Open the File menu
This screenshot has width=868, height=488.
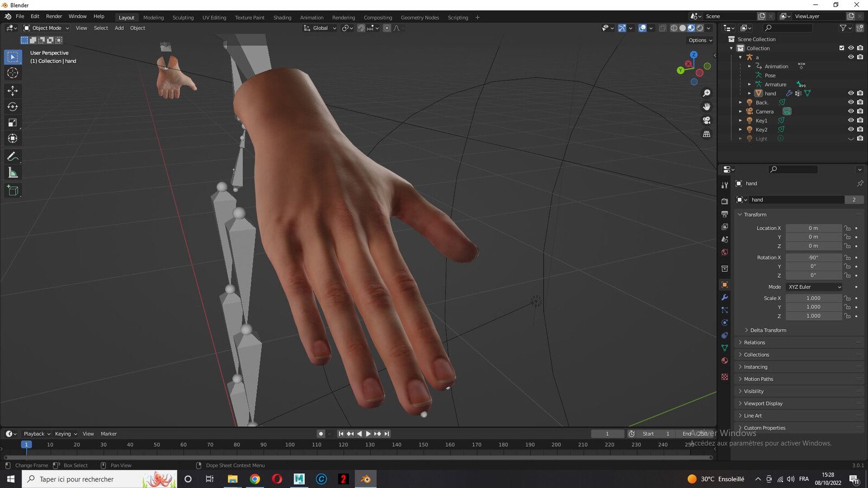20,16
